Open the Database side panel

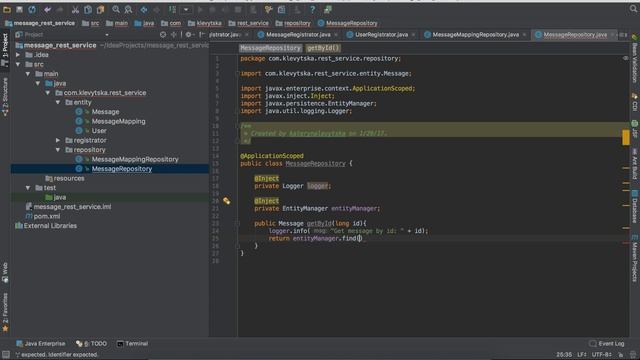pos(635,207)
